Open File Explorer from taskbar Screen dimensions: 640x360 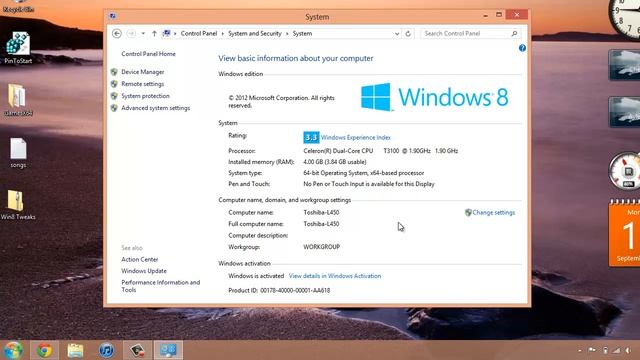point(76,350)
